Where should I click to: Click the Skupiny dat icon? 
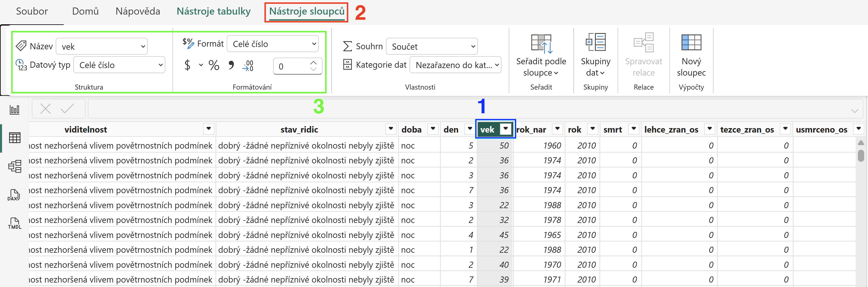(x=595, y=42)
